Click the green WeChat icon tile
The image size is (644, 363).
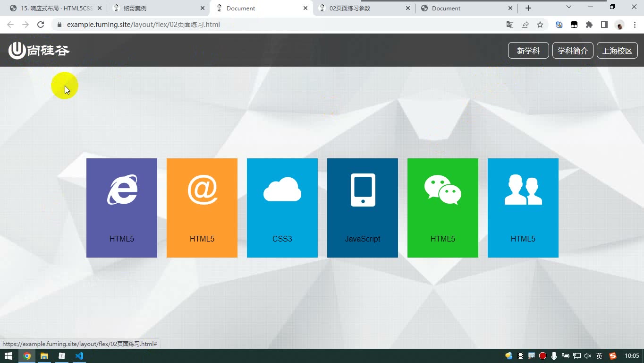tap(443, 208)
